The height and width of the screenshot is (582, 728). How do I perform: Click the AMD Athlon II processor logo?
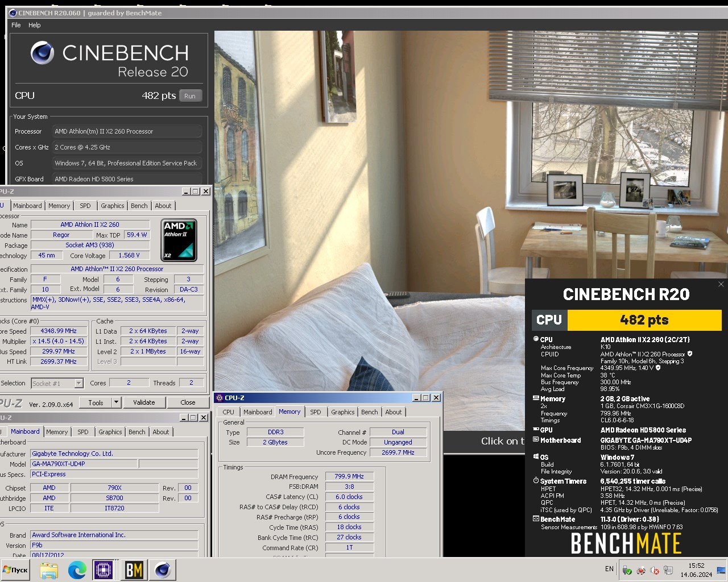point(179,240)
